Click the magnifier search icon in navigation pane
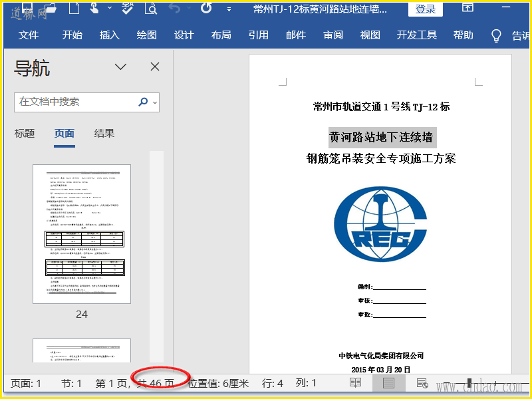The height and width of the screenshot is (399, 532). 144,102
